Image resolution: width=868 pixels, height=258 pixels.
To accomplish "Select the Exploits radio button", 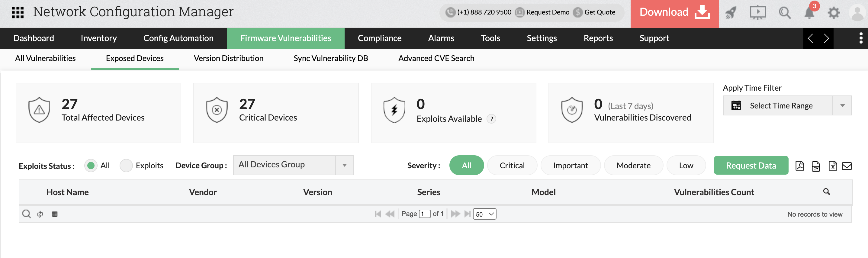I will click(x=126, y=166).
